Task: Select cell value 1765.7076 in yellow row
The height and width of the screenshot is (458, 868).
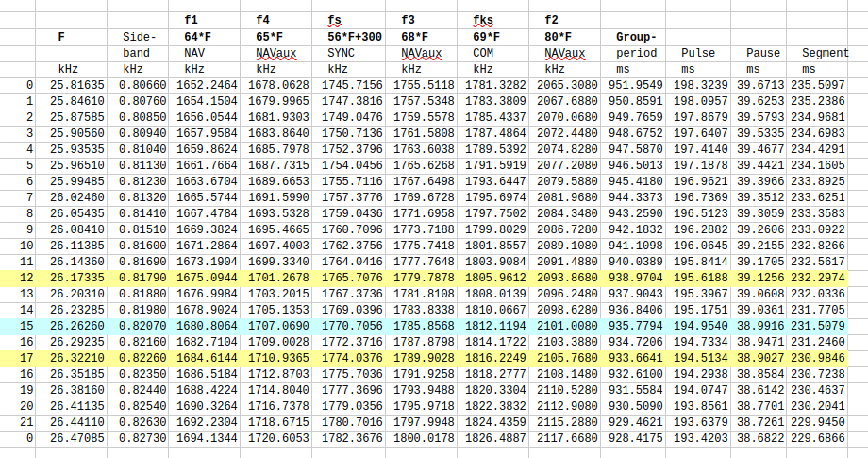Action: 353,278
